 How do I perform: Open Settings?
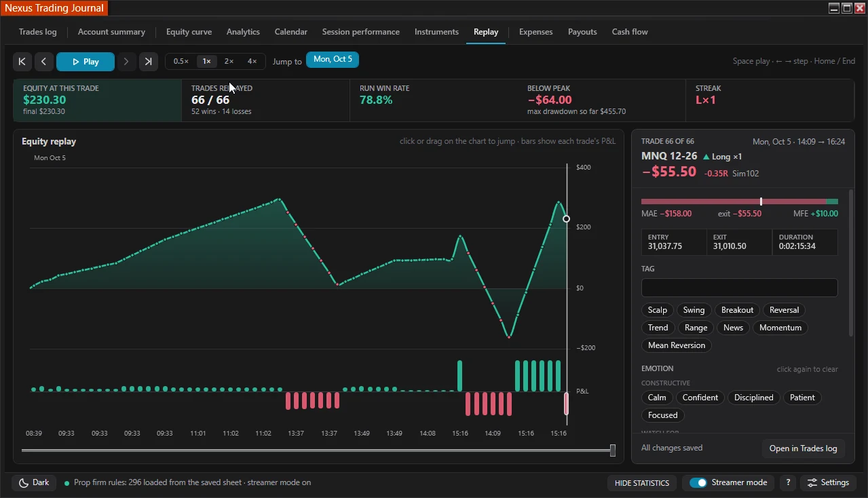828,483
